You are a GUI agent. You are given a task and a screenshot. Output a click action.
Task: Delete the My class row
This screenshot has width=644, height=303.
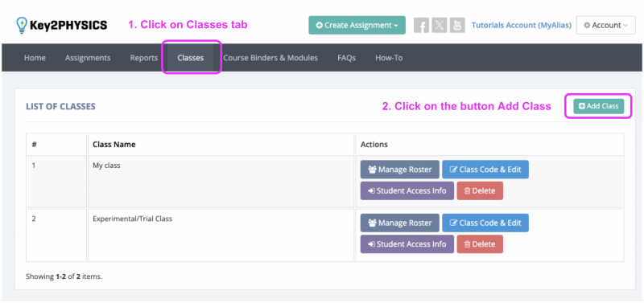(x=480, y=190)
